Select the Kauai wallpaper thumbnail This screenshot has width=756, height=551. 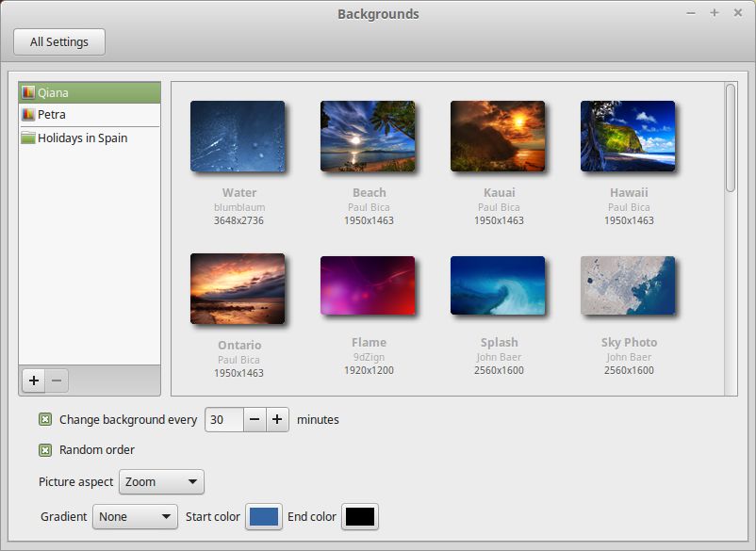[x=498, y=137]
